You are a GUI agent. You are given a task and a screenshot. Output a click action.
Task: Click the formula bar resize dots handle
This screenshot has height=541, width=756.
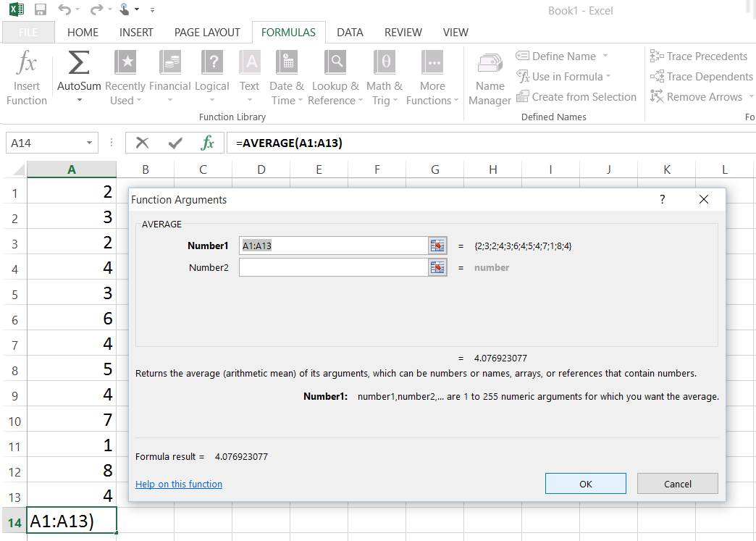click(112, 143)
